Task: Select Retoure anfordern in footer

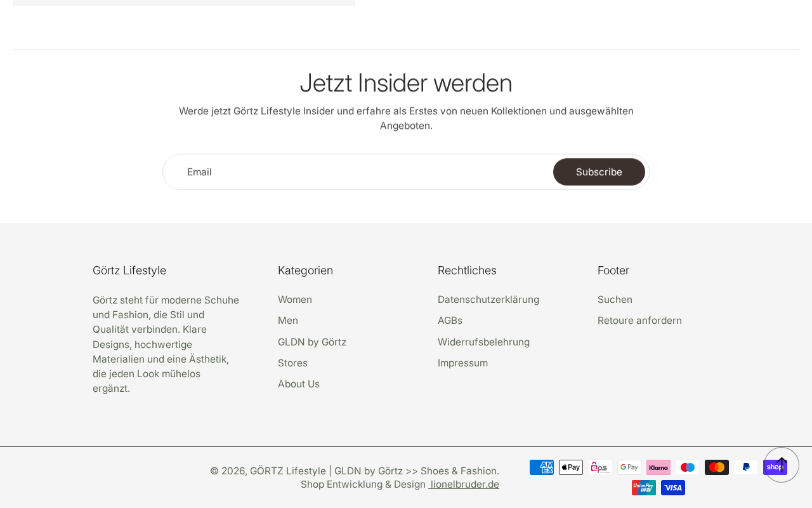Action: click(639, 321)
